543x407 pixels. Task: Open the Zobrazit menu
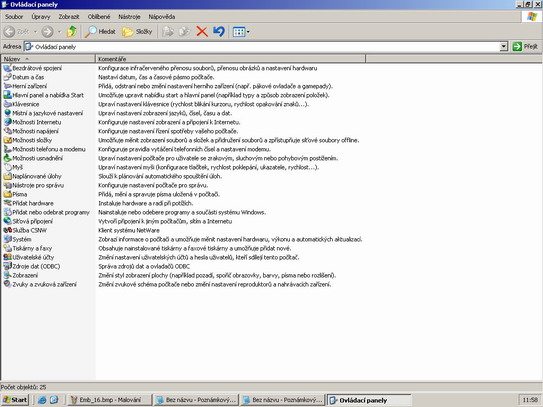point(69,17)
